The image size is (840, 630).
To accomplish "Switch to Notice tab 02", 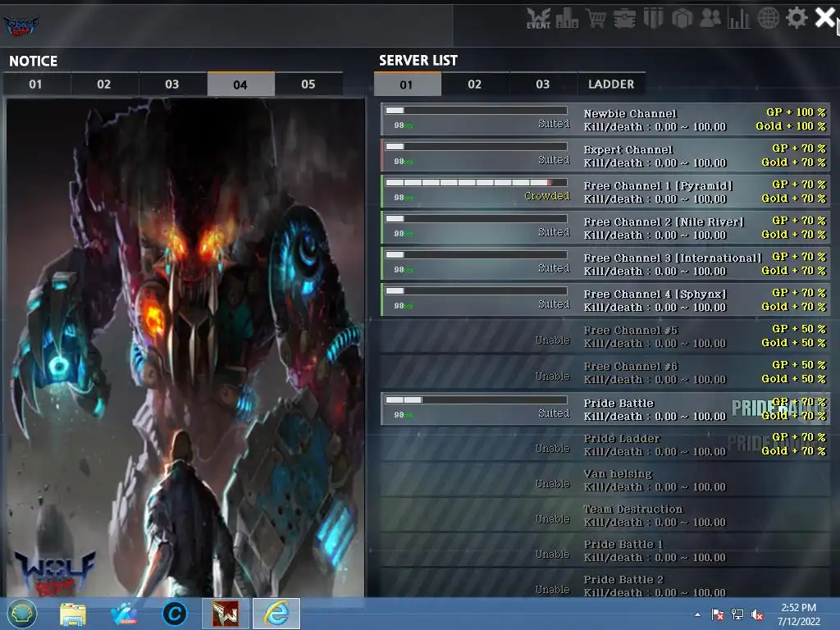I will pyautogui.click(x=104, y=84).
